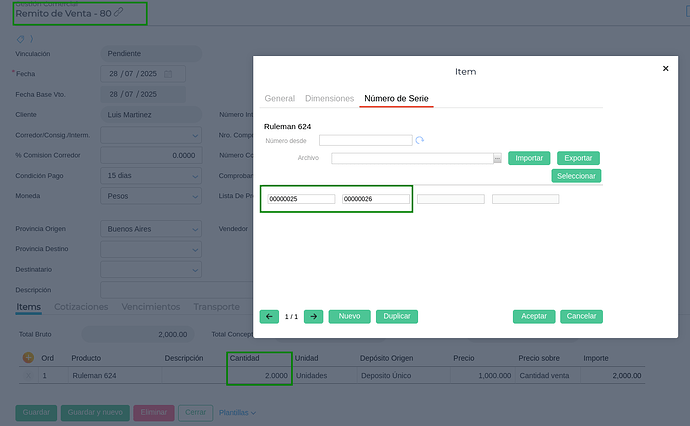Click the Seleccionar button
Screen dimensions: 690x426
576,176
